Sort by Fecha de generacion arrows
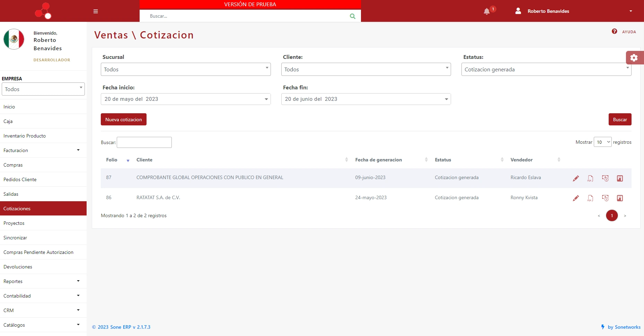Image resolution: width=644 pixels, height=336 pixels. coord(426,160)
